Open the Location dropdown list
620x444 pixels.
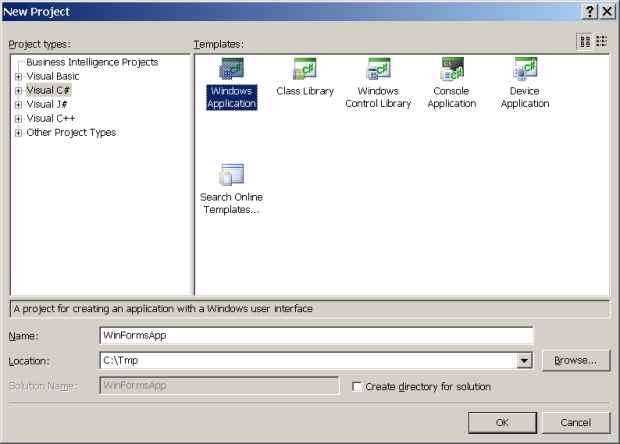tap(524, 361)
